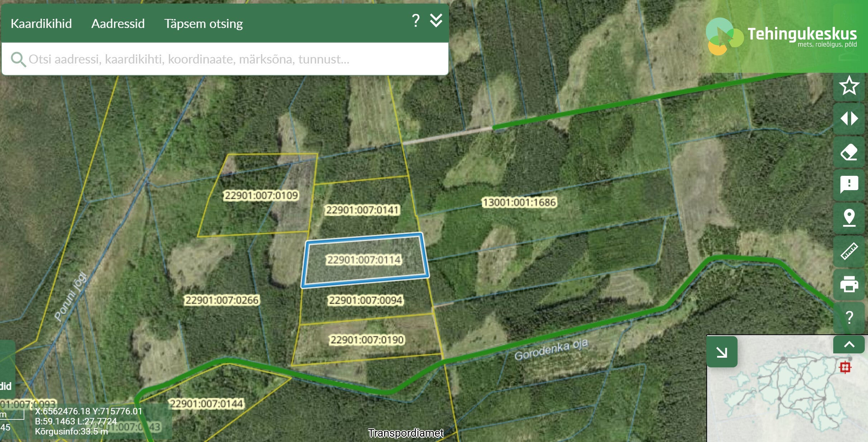The image size is (868, 442).
Task: Select the eraser clear tool
Action: (849, 152)
